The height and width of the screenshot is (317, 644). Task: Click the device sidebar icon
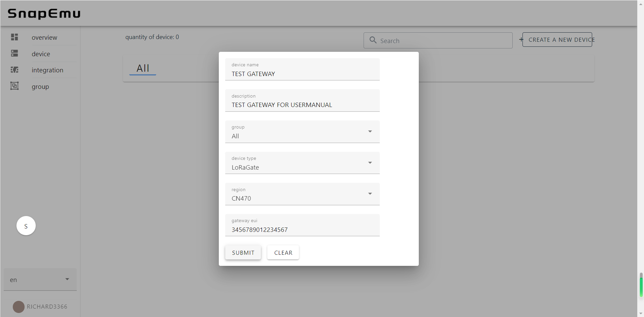pyautogui.click(x=14, y=54)
